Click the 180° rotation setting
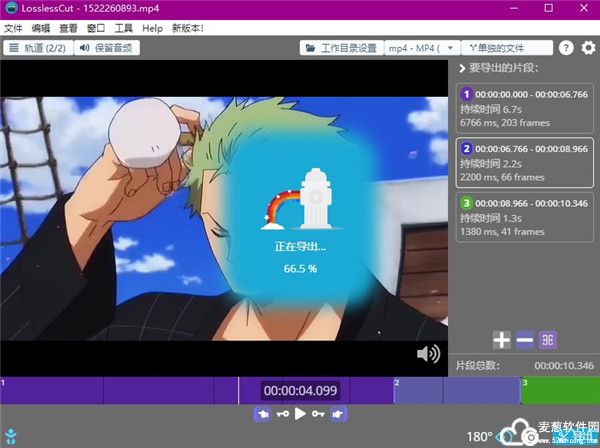This screenshot has height=448, width=600. [x=479, y=437]
